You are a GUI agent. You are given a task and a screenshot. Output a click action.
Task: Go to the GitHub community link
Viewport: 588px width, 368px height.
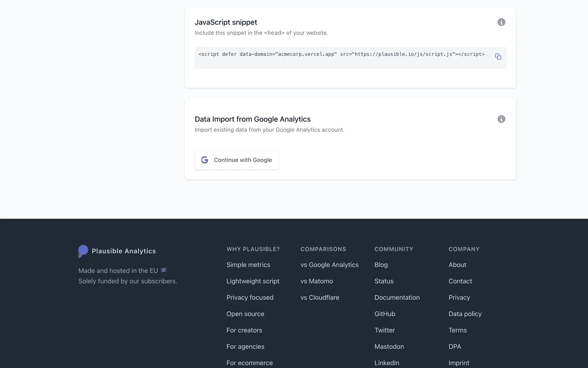[x=384, y=314]
